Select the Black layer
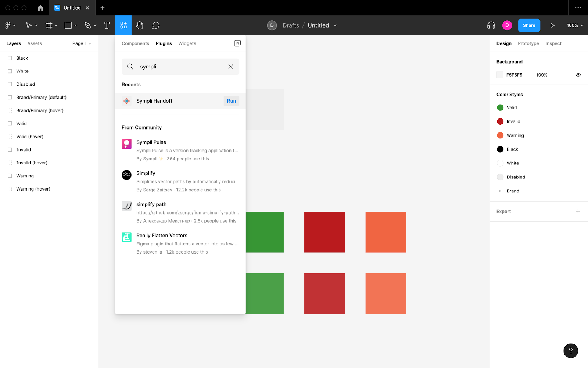Screen dimensions: 588x368 click(x=49, y=58)
